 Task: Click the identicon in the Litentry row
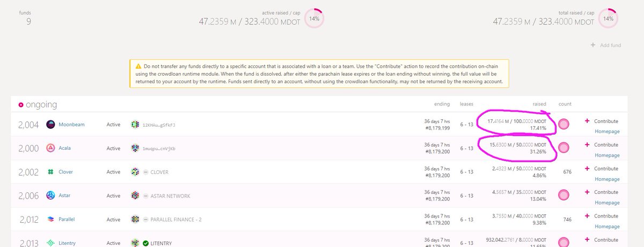(x=135, y=243)
